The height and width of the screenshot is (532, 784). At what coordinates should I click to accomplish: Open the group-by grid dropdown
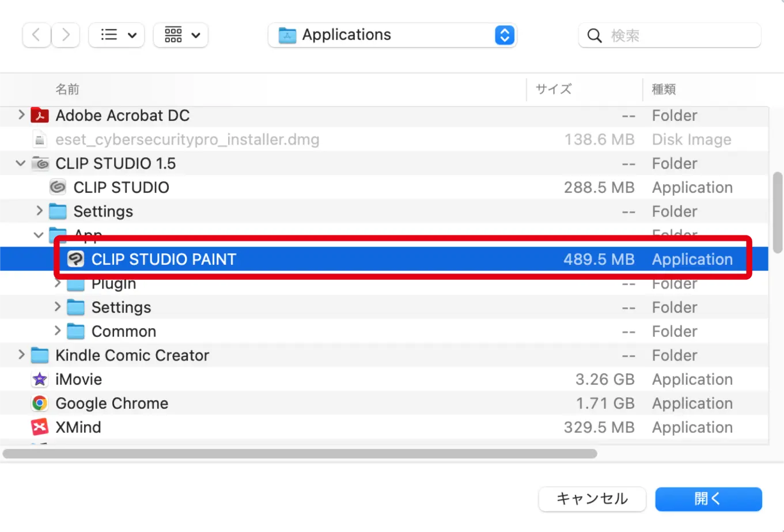[x=181, y=35]
